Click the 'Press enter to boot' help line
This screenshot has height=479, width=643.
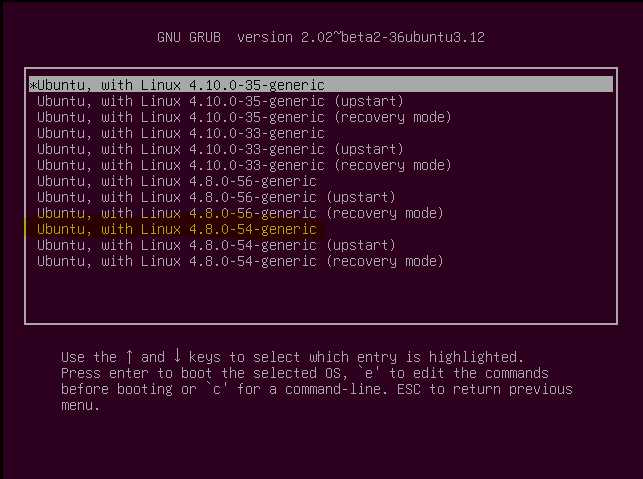(x=305, y=373)
